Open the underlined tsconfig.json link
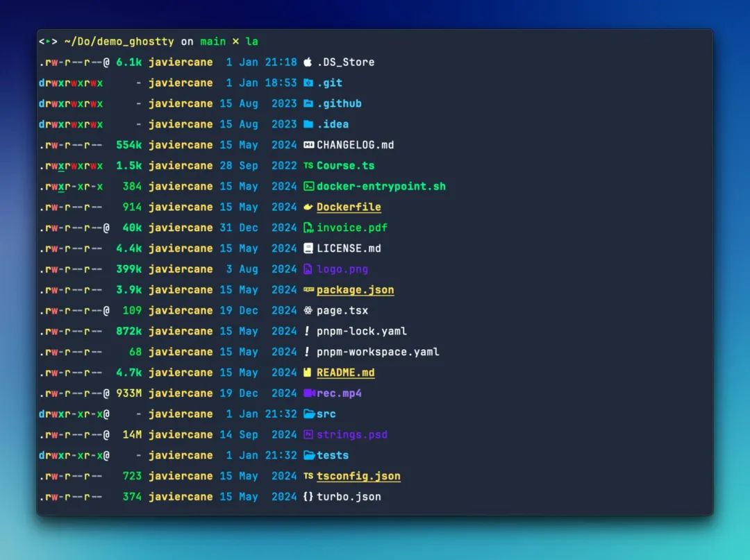Image resolution: width=750 pixels, height=560 pixels. pyautogui.click(x=358, y=476)
